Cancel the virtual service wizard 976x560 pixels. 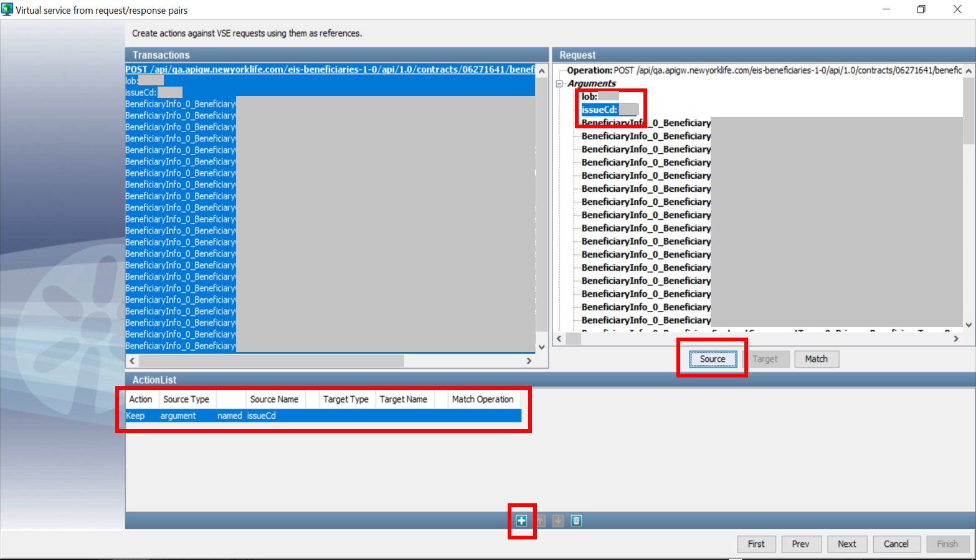(x=896, y=544)
